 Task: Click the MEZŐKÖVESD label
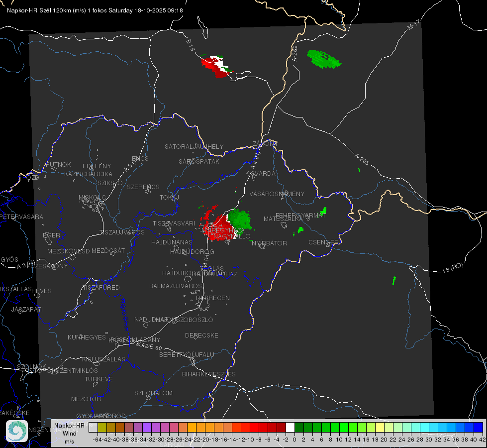[x=68, y=251]
